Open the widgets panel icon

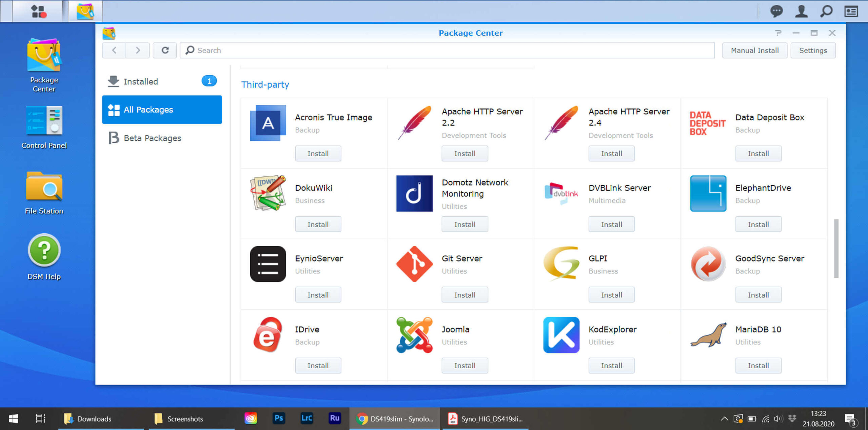click(x=851, y=11)
